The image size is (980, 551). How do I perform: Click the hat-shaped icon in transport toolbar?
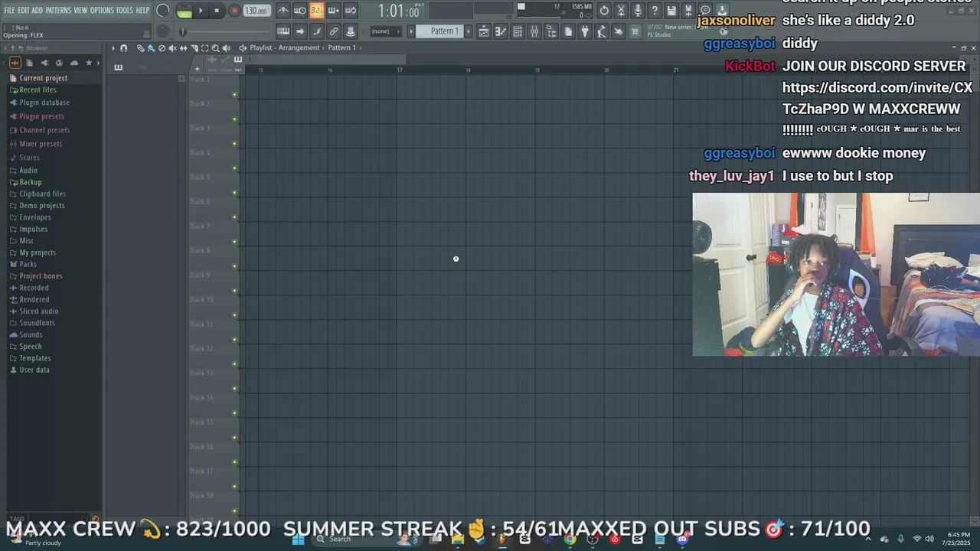351,31
